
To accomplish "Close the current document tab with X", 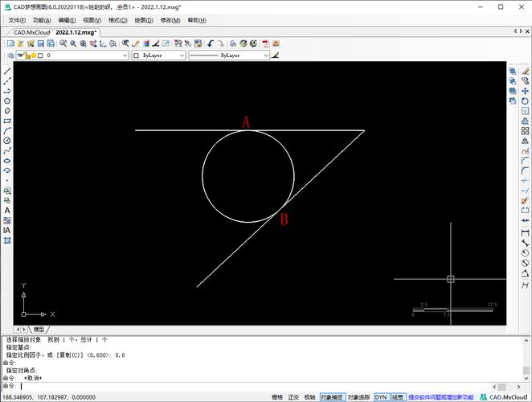I will 527,31.
